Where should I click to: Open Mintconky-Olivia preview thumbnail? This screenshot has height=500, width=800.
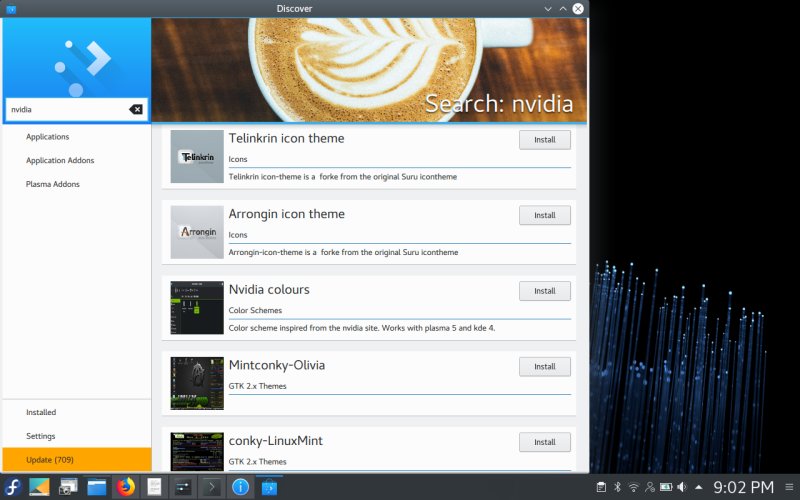coord(197,383)
